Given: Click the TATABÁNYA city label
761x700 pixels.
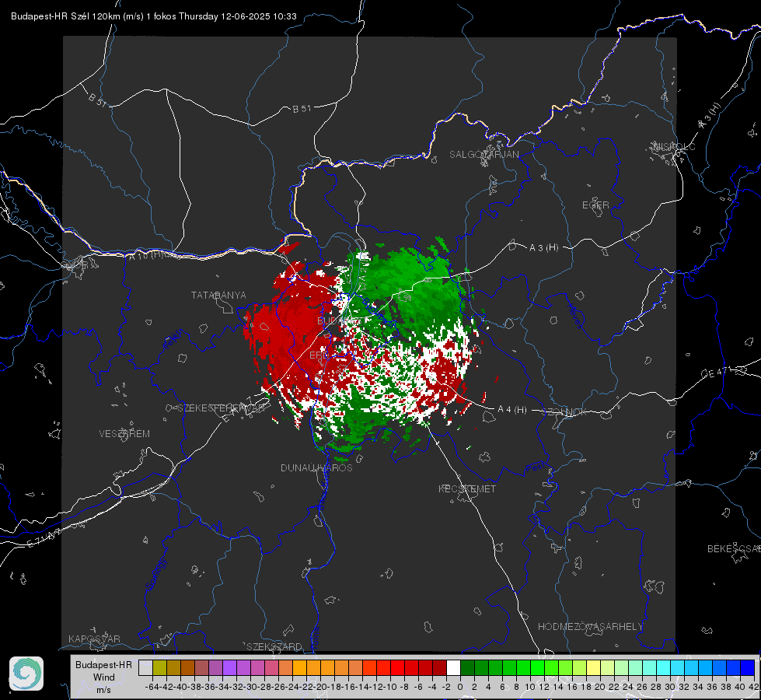Looking at the screenshot, I should pos(218,295).
